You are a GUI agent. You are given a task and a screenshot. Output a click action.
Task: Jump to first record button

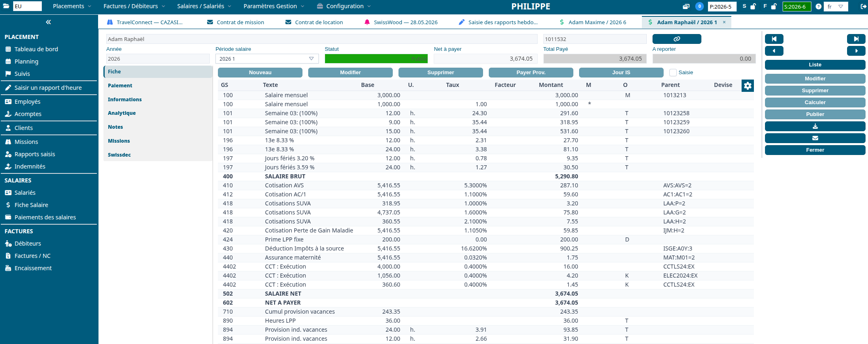click(774, 39)
